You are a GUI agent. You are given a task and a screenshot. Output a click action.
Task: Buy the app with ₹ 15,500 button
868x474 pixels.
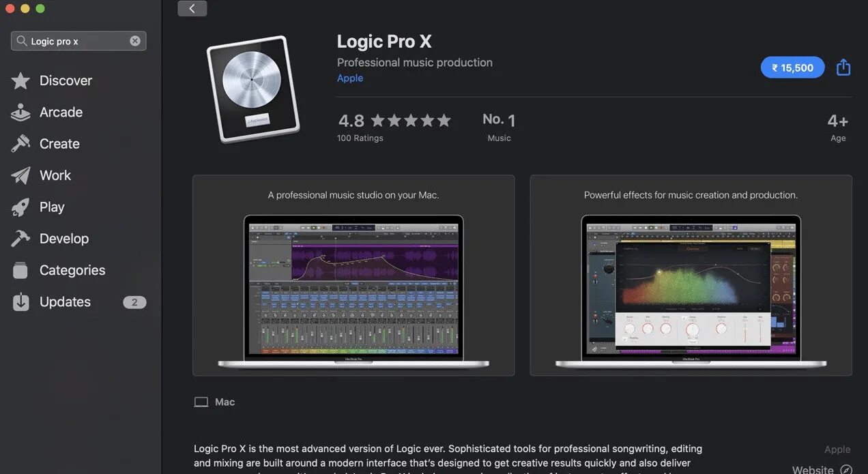point(792,68)
